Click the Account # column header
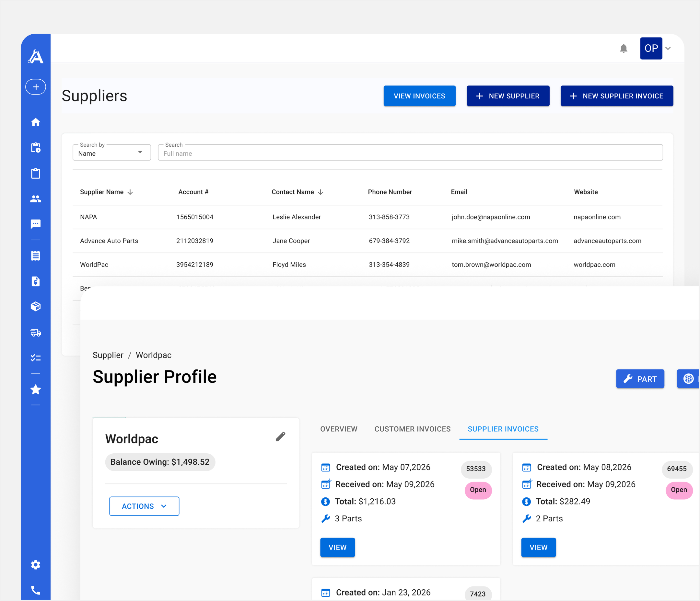 pos(193,192)
